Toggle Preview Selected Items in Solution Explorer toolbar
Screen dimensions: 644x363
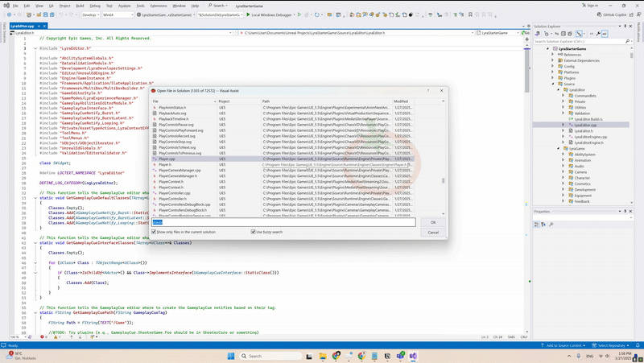pos(605,34)
